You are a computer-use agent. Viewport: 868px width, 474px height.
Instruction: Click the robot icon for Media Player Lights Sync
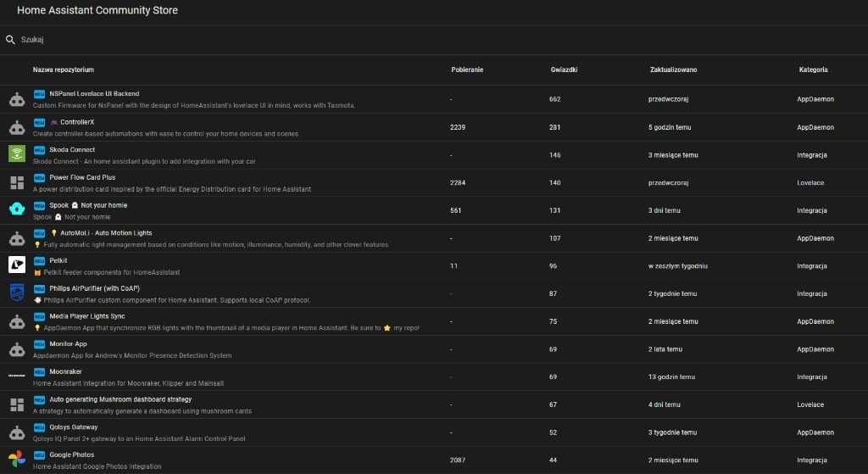(17, 321)
